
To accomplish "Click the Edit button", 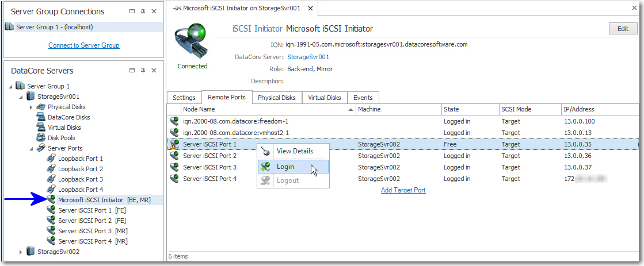I will 623,29.
